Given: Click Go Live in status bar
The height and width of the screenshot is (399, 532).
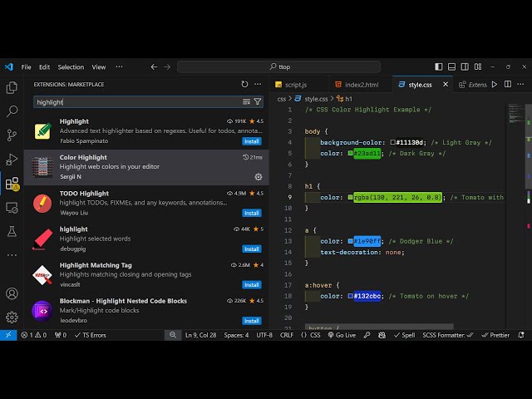Looking at the screenshot, I should tap(342, 335).
